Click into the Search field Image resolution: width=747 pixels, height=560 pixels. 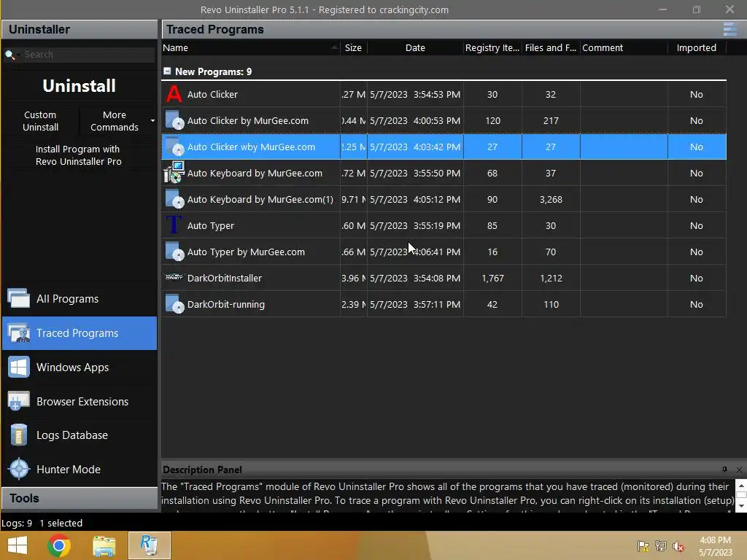coord(88,54)
